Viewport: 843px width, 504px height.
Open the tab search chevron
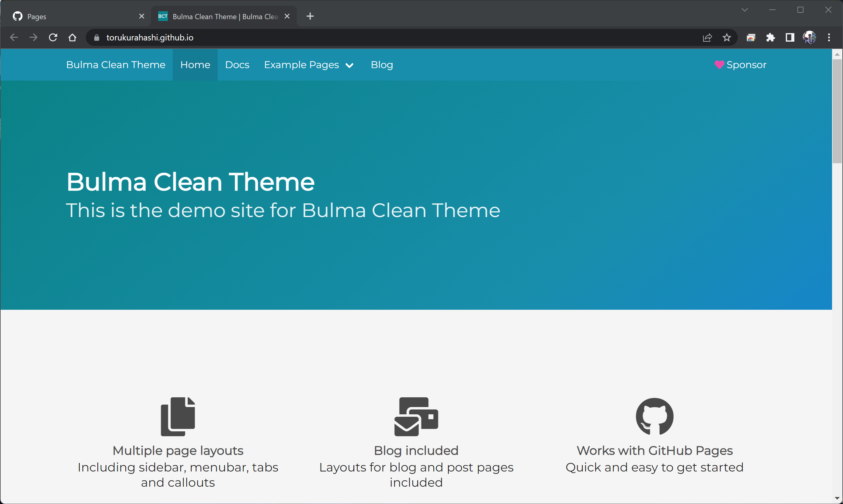point(745,10)
